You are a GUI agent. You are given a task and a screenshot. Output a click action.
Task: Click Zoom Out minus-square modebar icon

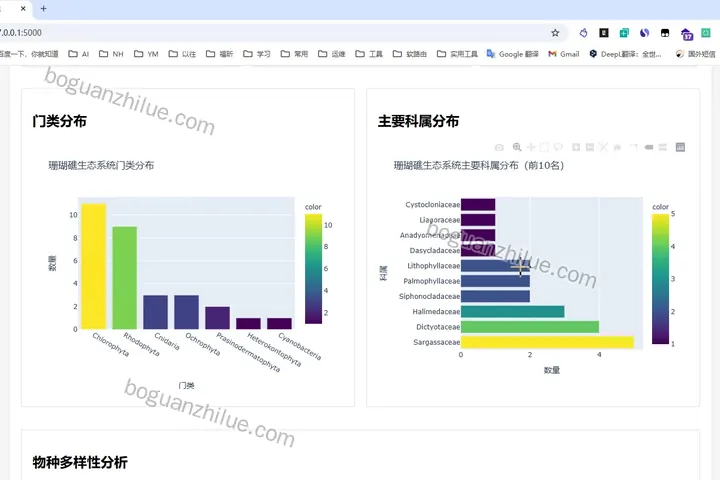pos(590,147)
